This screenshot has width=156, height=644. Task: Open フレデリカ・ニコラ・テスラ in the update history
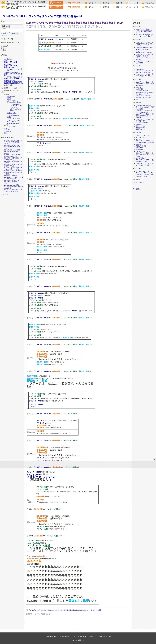coord(144,173)
